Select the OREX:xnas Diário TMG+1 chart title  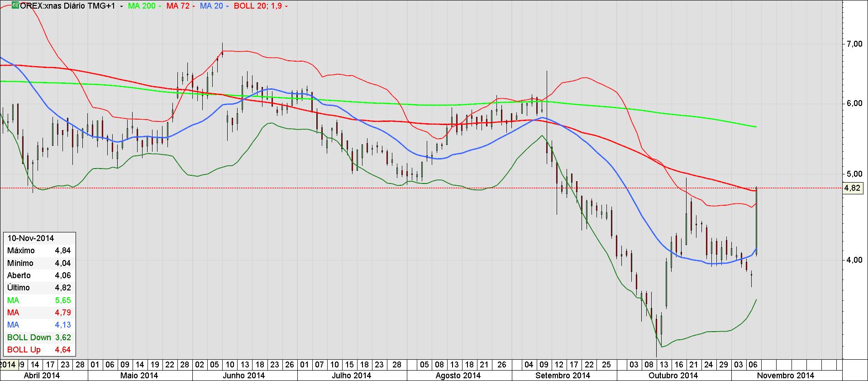[67, 6]
